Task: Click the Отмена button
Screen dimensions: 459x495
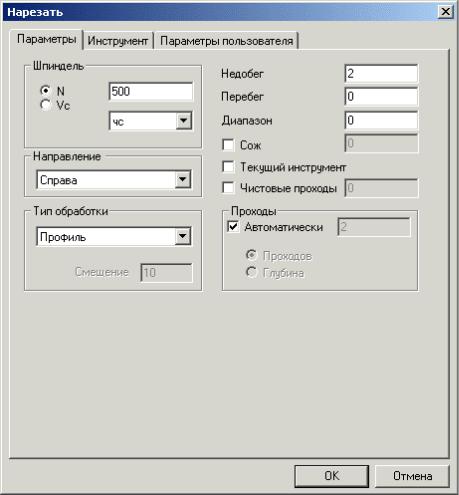Action: (413, 476)
